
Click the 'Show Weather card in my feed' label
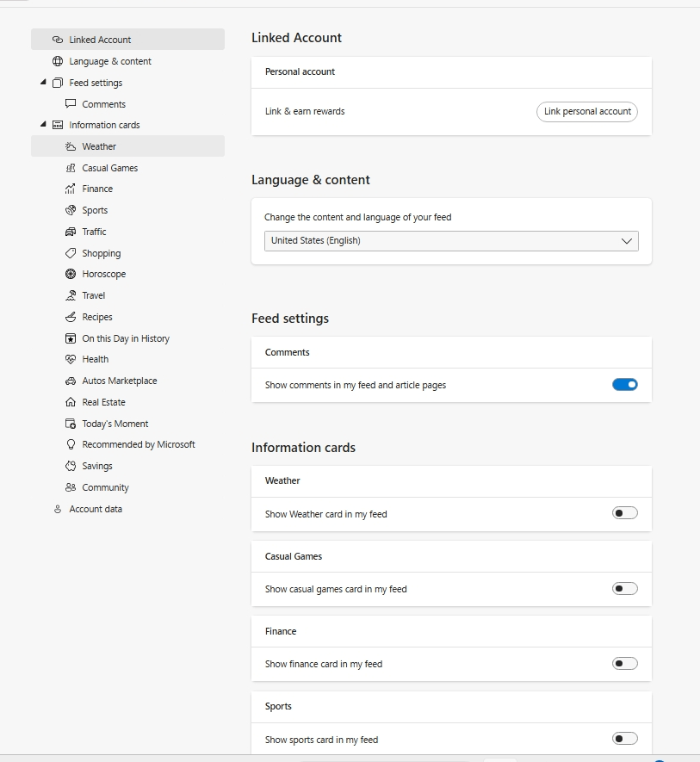pos(325,514)
